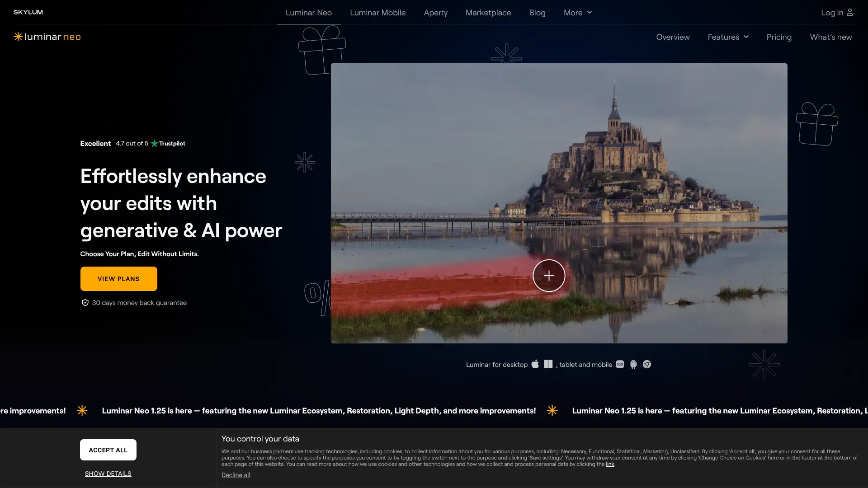
Task: Open the Luminar Mobile tab
Action: 377,13
